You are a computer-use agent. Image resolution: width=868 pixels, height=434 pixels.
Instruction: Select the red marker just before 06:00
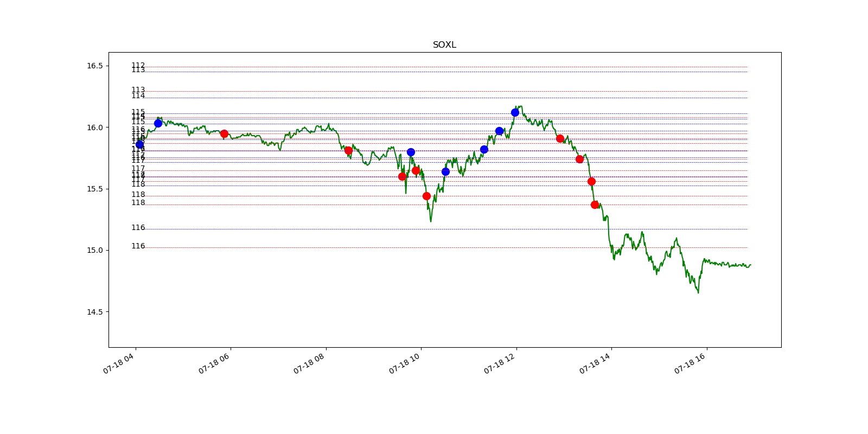coord(224,133)
